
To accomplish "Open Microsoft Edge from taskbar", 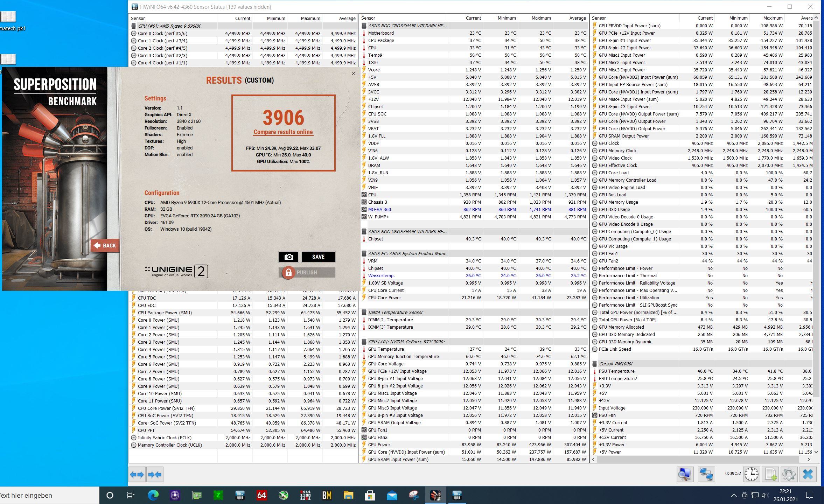I will pyautogui.click(x=153, y=495).
